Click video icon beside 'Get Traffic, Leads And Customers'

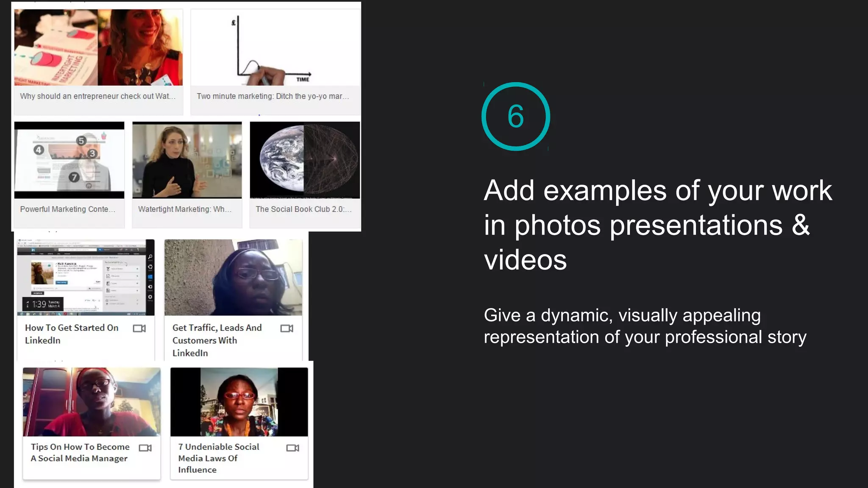point(287,328)
